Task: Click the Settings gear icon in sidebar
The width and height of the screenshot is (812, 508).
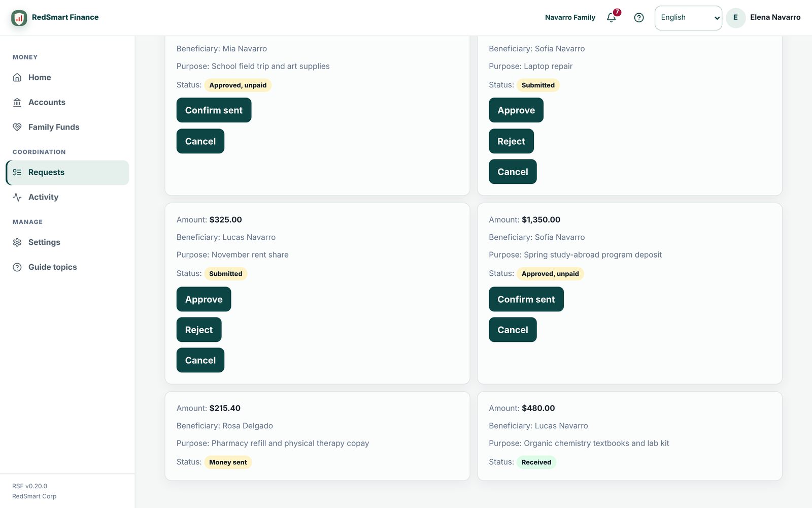Action: point(17,242)
